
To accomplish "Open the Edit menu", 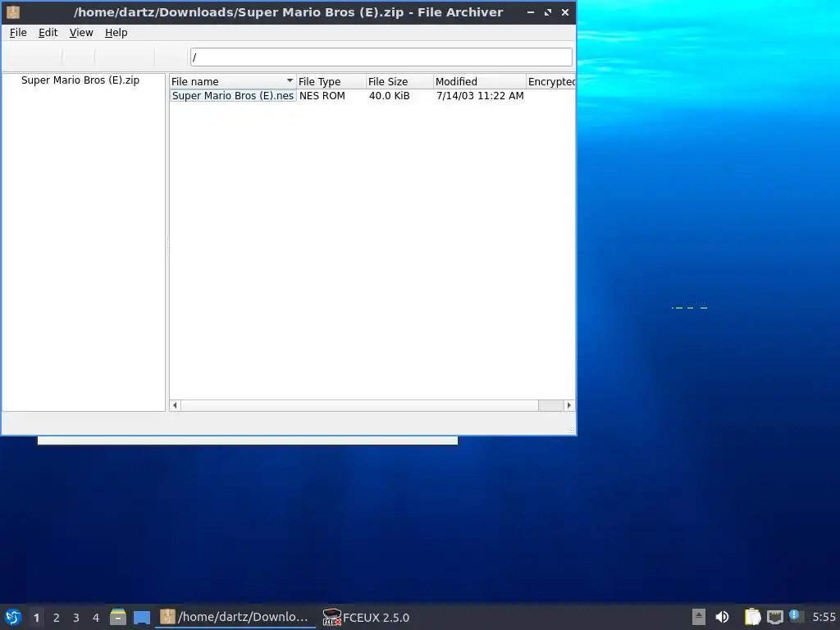I will pos(48,33).
